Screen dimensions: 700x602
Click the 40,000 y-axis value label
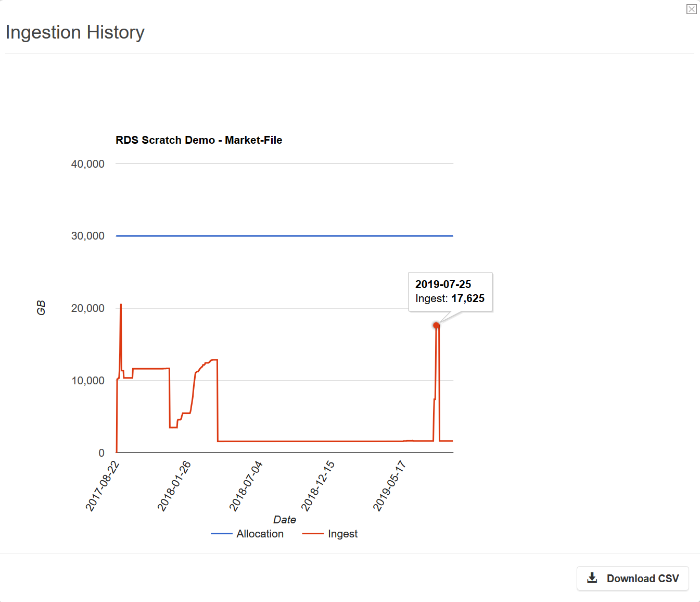(x=87, y=164)
